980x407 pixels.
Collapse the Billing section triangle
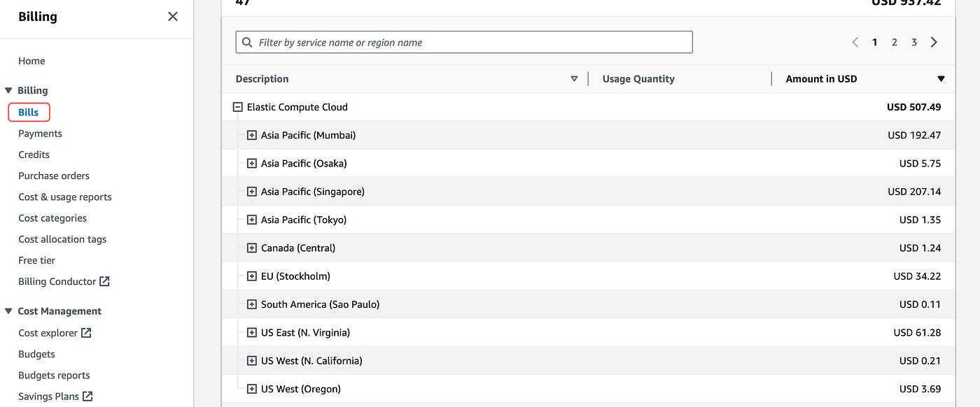pyautogui.click(x=8, y=90)
